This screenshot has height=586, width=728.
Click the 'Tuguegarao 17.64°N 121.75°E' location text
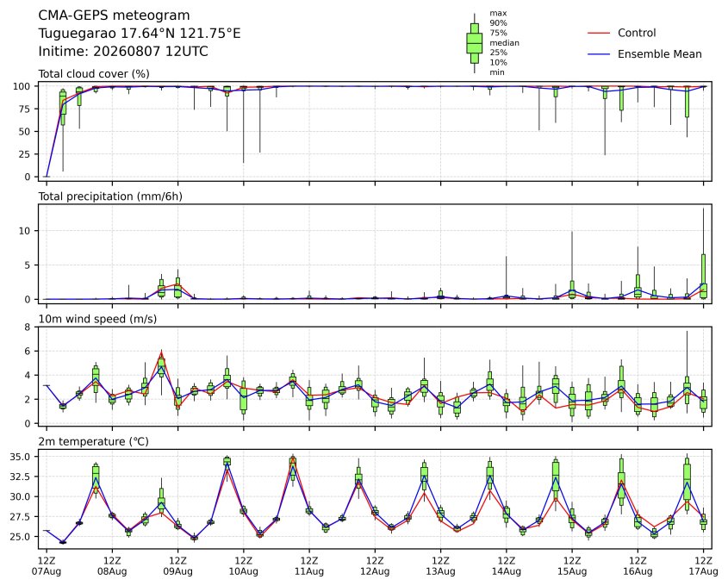pyautogui.click(x=140, y=34)
